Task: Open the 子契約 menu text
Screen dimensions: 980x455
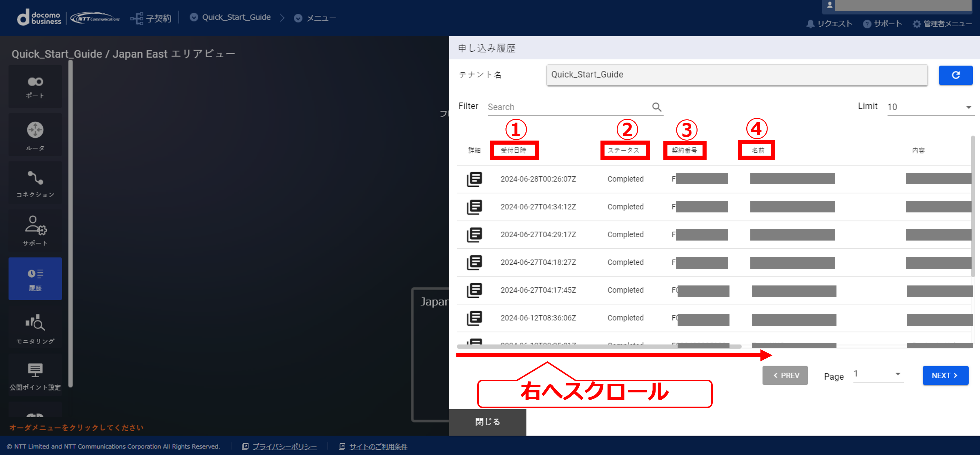Action: tap(158, 18)
